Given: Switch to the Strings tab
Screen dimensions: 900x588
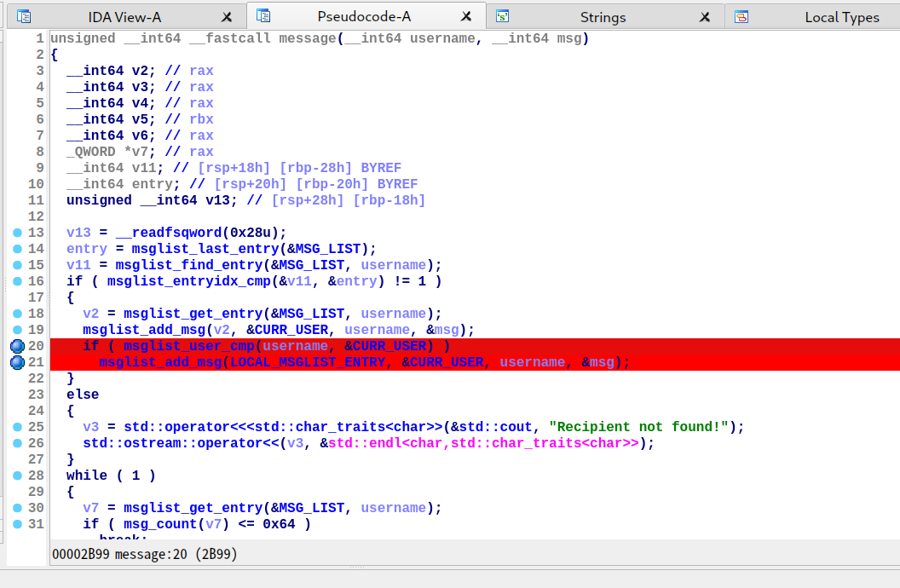Looking at the screenshot, I should 603,17.
